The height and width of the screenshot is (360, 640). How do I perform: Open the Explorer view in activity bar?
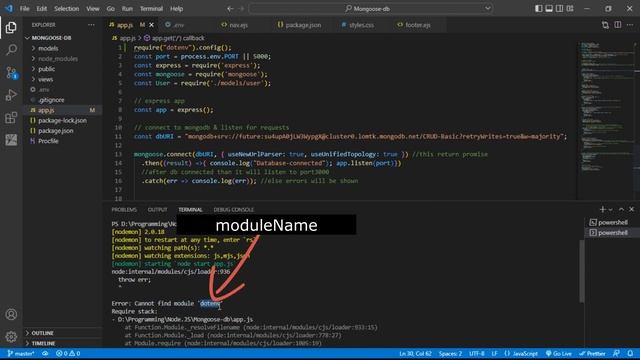click(11, 27)
